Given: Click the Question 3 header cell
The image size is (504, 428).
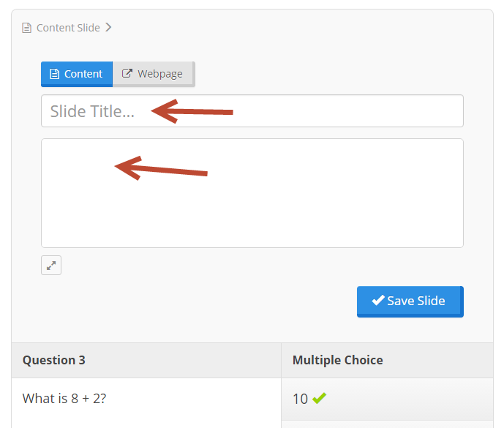Looking at the screenshot, I should (146, 360).
